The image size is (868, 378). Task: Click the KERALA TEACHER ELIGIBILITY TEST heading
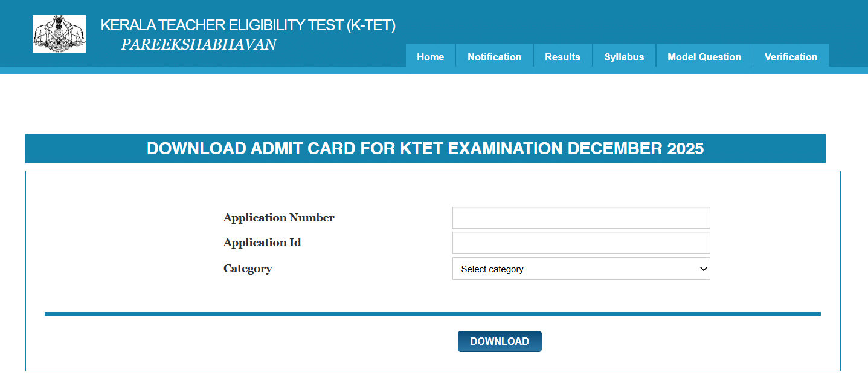[x=249, y=25]
